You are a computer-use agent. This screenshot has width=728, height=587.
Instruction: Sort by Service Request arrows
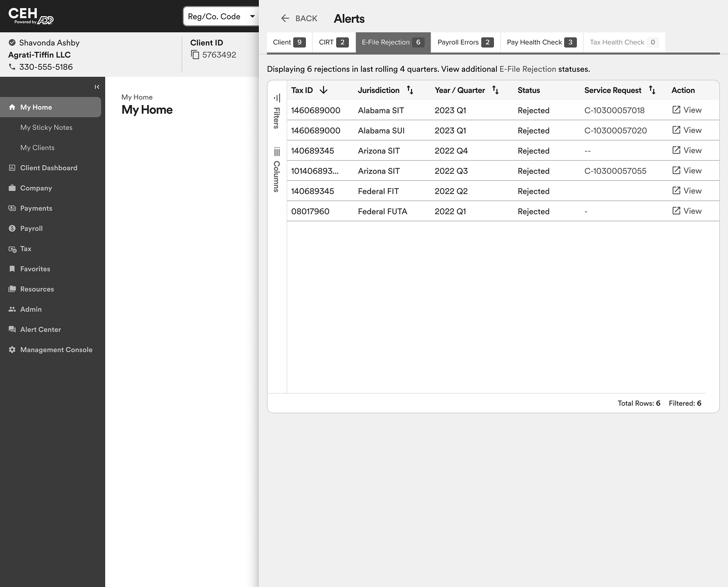(x=652, y=90)
